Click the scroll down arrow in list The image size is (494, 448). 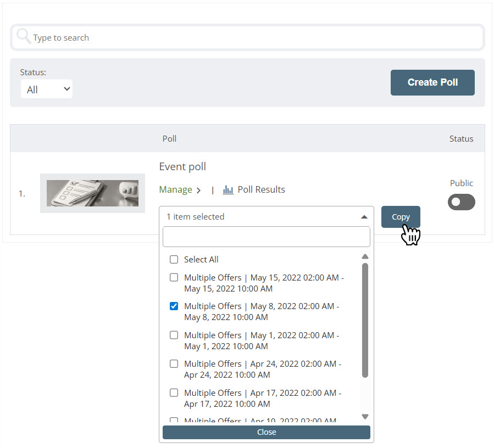365,417
